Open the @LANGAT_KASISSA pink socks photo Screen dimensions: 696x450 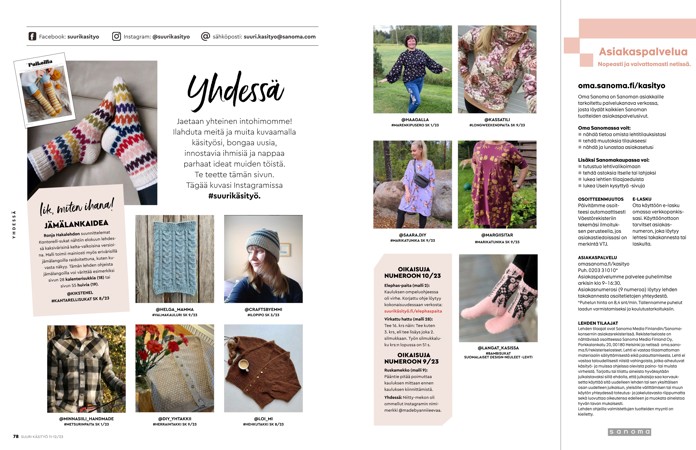(x=498, y=298)
